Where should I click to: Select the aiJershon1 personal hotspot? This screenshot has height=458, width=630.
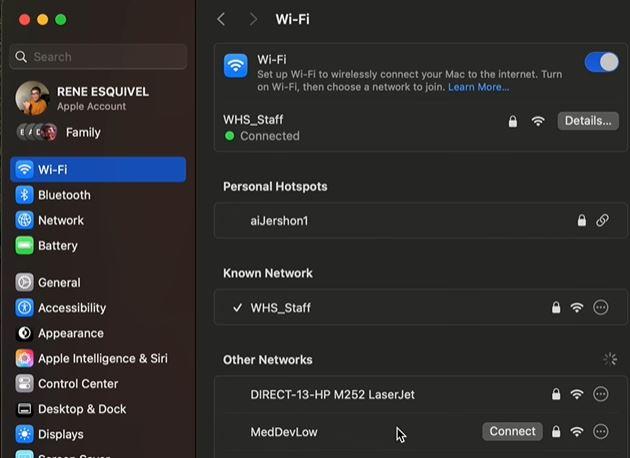420,221
